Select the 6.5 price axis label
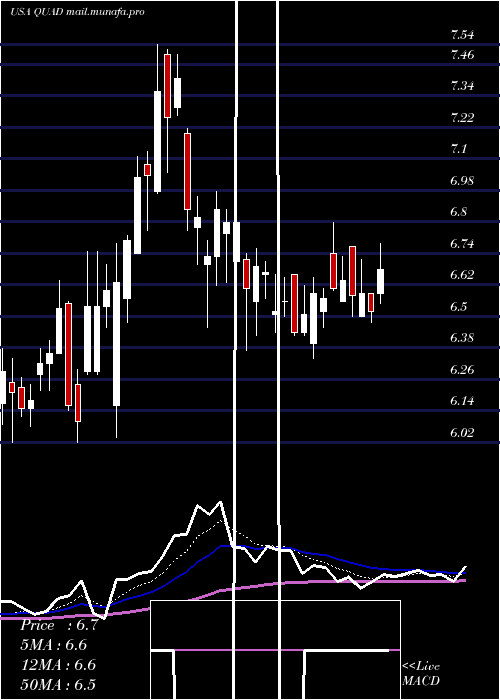The image size is (500, 700). 459,307
